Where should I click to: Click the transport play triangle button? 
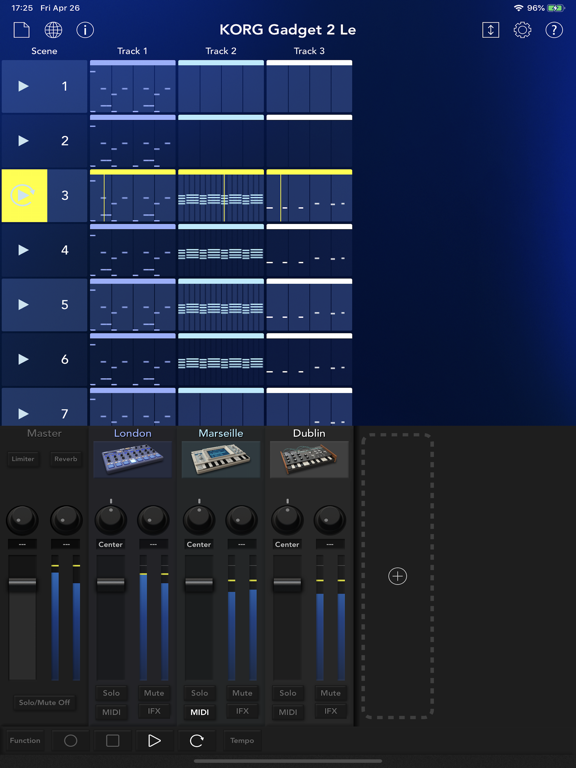154,741
